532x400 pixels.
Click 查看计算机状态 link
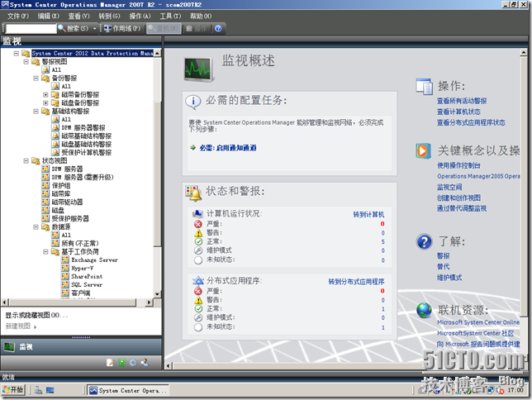458,112
